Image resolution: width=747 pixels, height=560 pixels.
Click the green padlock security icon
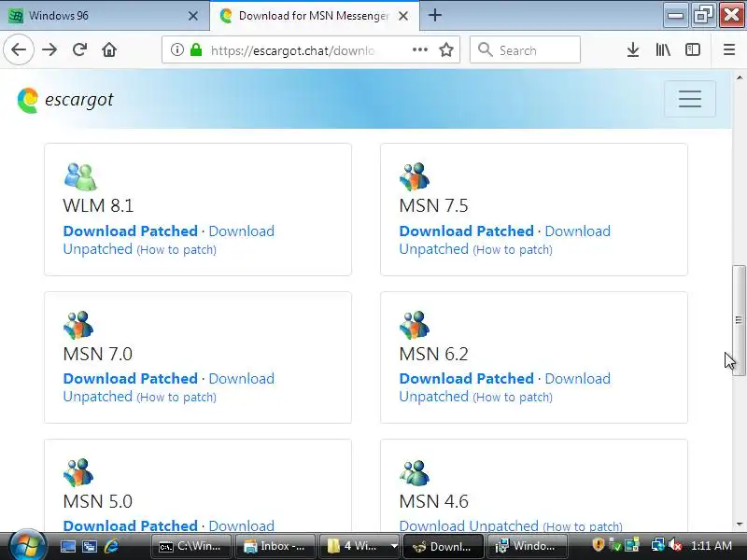click(196, 49)
